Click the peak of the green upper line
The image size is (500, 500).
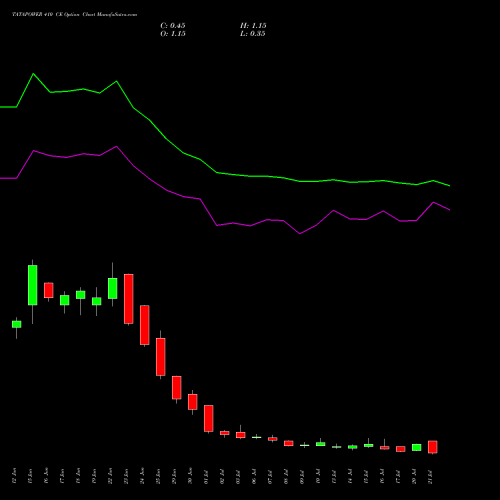tap(33, 74)
